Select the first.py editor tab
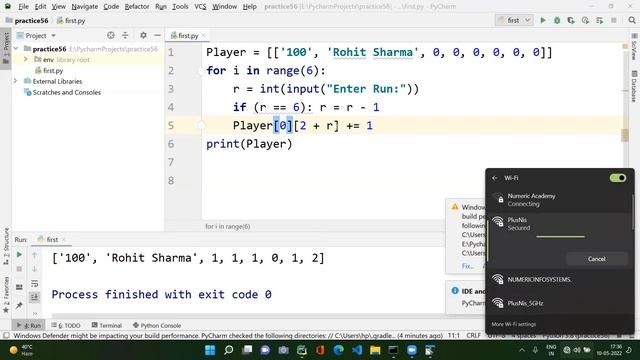The height and width of the screenshot is (360, 640). coord(187,36)
